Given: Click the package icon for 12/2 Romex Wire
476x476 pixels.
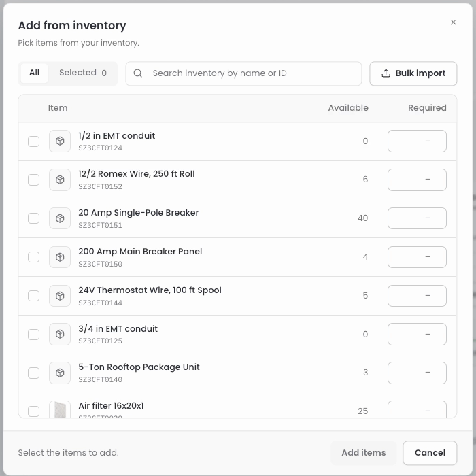Looking at the screenshot, I should pyautogui.click(x=60, y=180).
